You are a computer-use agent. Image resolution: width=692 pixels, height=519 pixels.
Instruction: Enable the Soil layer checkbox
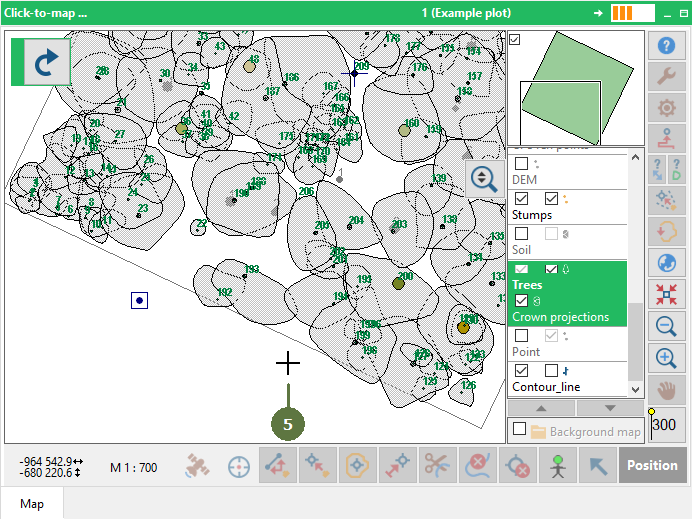click(x=521, y=233)
